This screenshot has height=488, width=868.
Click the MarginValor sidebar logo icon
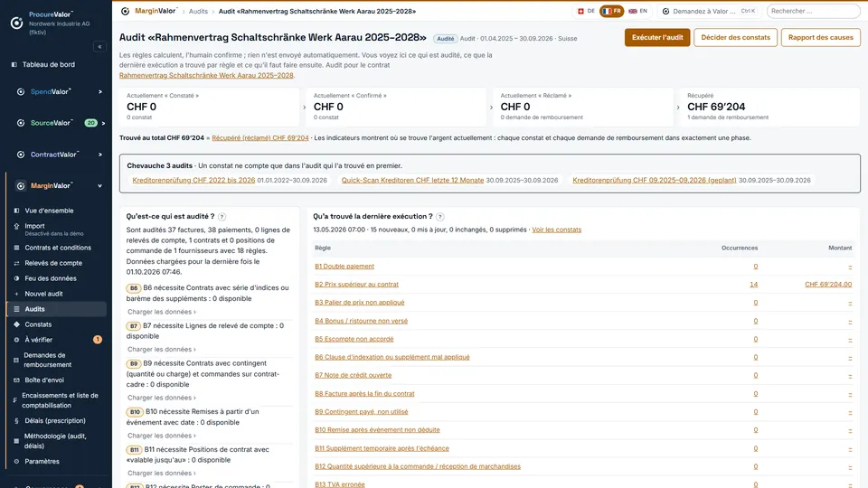[21, 186]
